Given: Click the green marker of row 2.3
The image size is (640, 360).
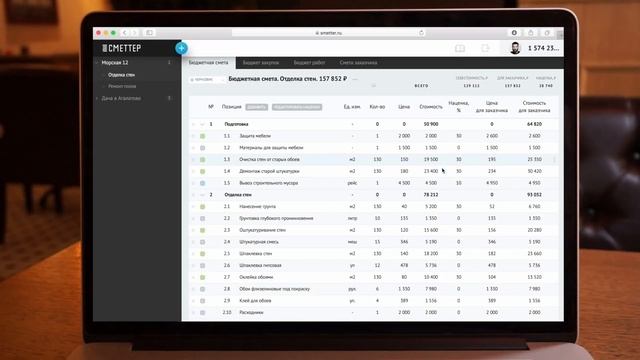Looking at the screenshot, I should (202, 231).
